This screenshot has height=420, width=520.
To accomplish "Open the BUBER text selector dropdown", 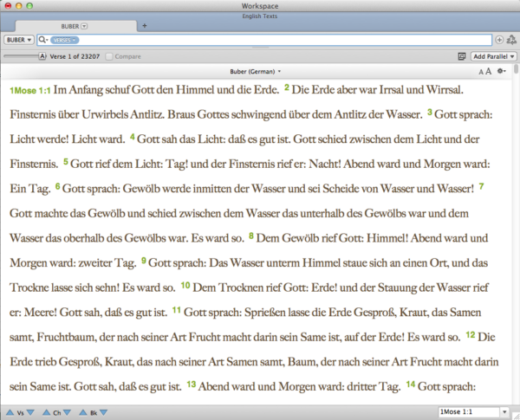I will coord(18,40).
